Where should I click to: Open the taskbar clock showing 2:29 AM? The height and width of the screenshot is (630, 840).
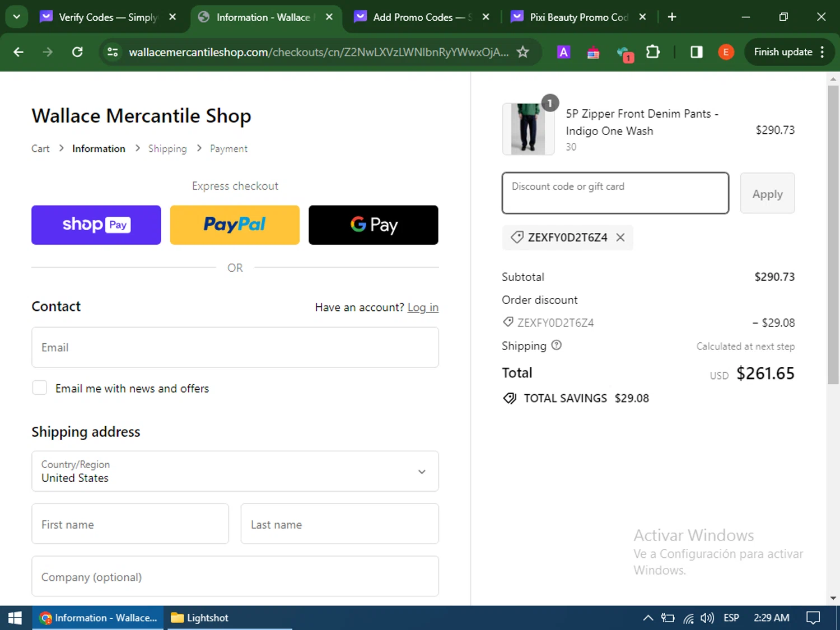pyautogui.click(x=771, y=618)
